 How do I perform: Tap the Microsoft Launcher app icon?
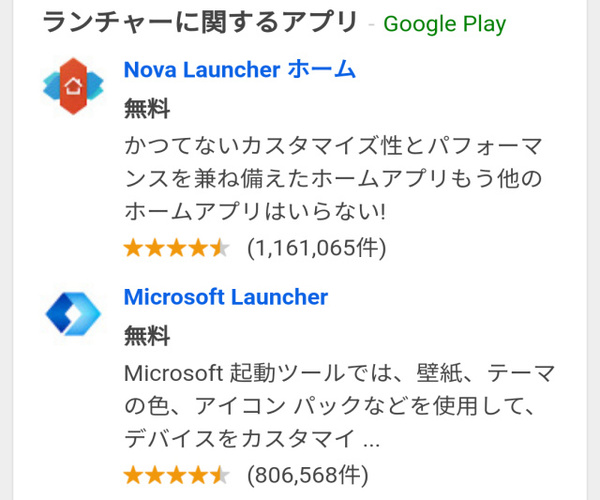(x=73, y=314)
